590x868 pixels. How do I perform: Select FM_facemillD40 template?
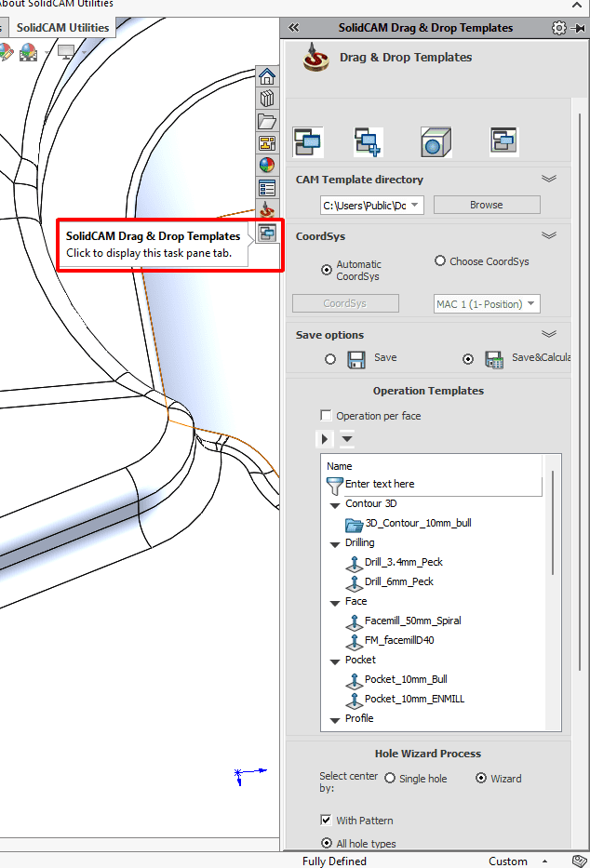tap(399, 640)
